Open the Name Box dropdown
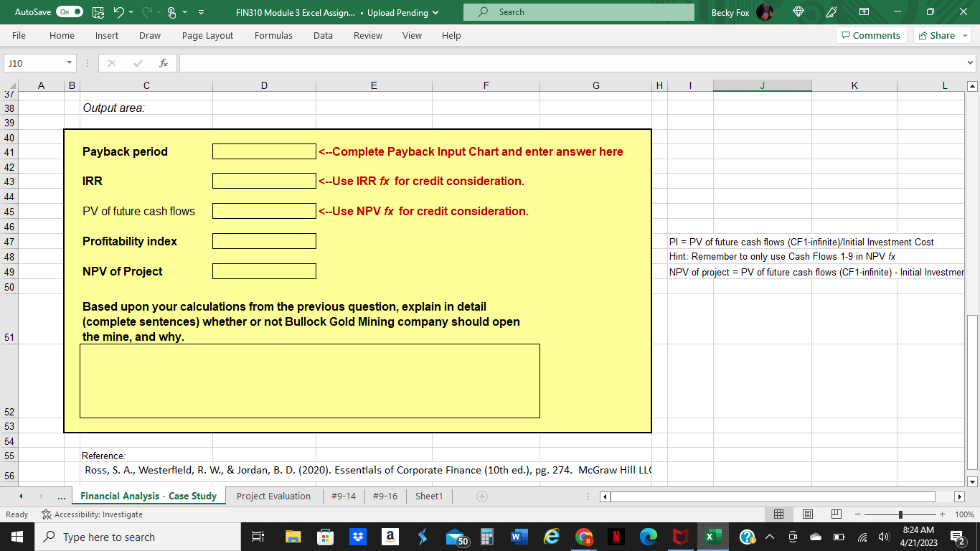Image resolution: width=980 pixels, height=551 pixels. coord(70,63)
